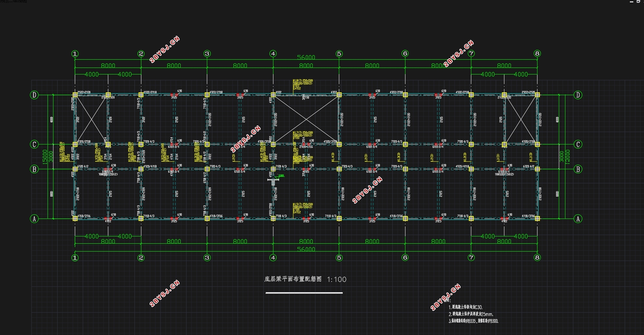Select the KL8(7) 250x500 beam label
Viewport: 644px width, 335px height.
pyautogui.click(x=303, y=81)
